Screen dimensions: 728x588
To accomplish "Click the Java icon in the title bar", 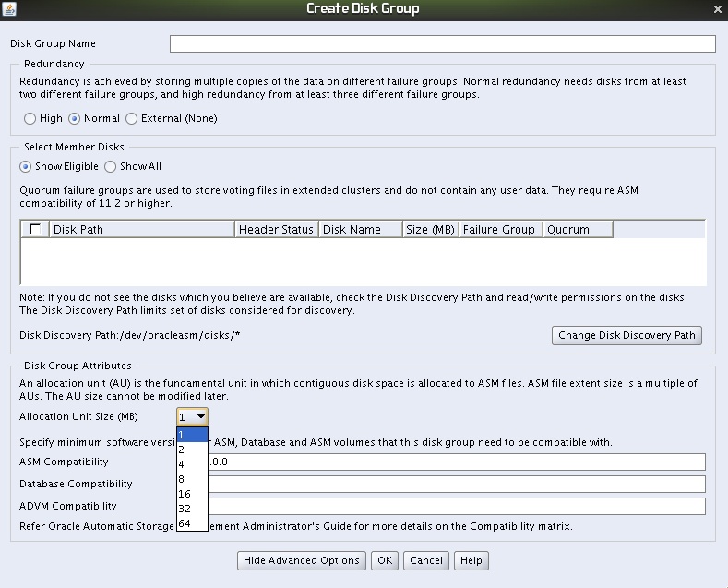I will [9, 8].
